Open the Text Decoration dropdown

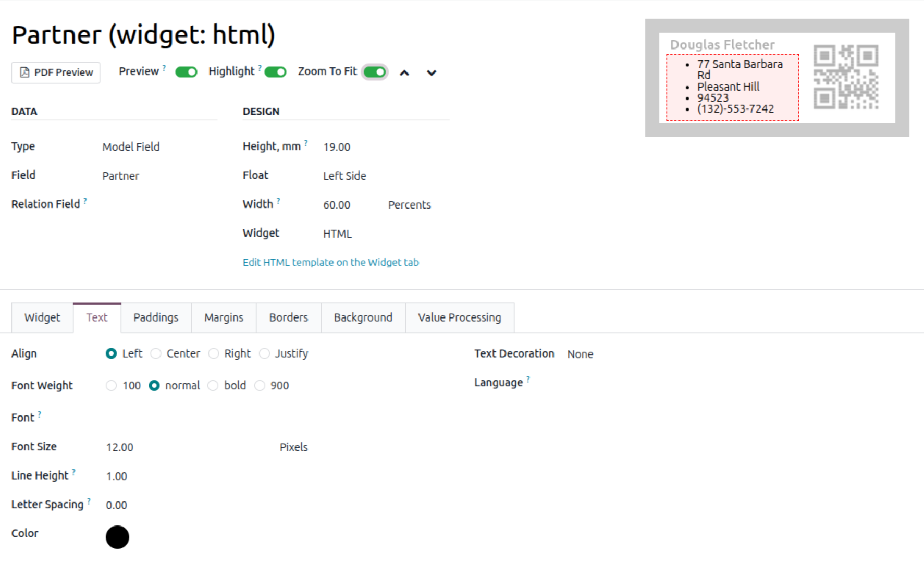pos(580,354)
